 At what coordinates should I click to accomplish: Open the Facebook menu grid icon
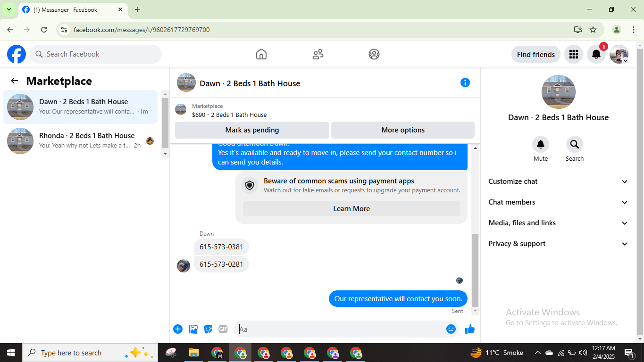[574, 54]
